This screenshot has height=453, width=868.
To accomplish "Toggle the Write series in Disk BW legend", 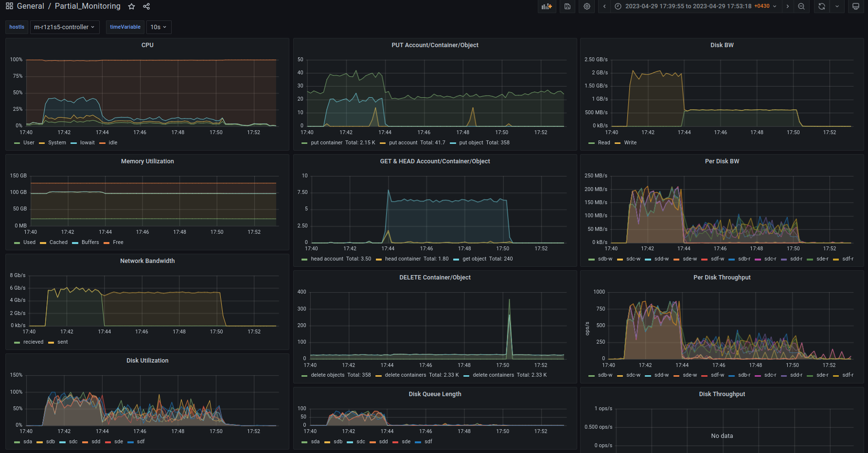I will [x=630, y=143].
